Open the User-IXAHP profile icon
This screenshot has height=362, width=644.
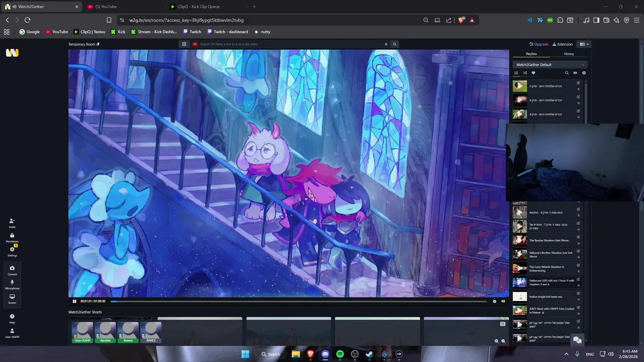point(12,333)
